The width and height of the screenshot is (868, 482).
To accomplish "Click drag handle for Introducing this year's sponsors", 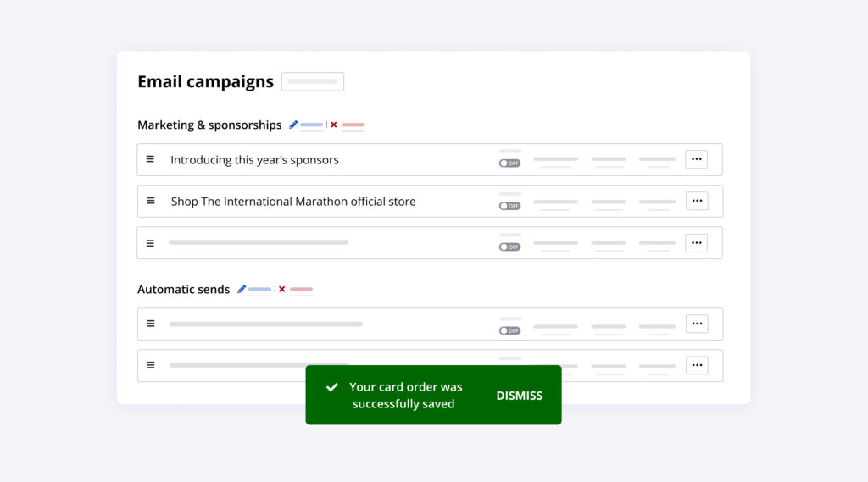I will 150,159.
